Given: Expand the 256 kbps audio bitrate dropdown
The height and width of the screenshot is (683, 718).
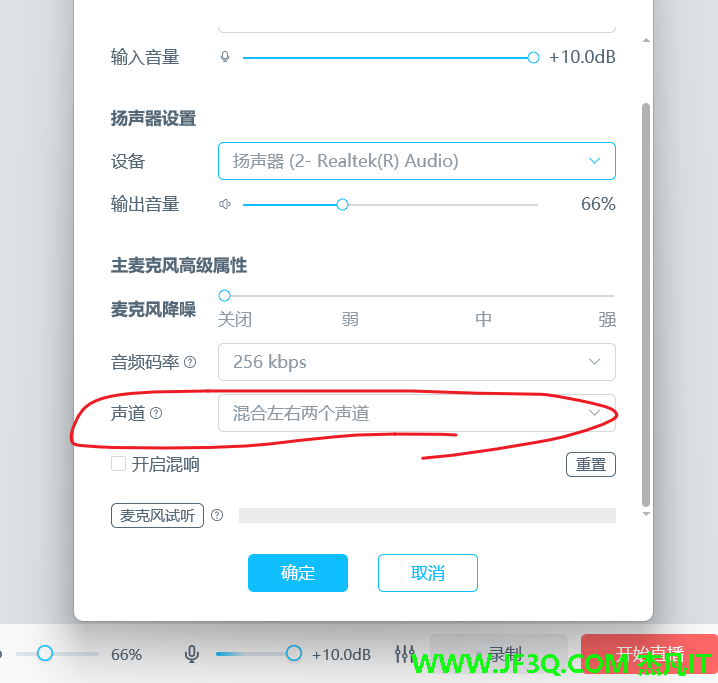Looking at the screenshot, I should (417, 362).
